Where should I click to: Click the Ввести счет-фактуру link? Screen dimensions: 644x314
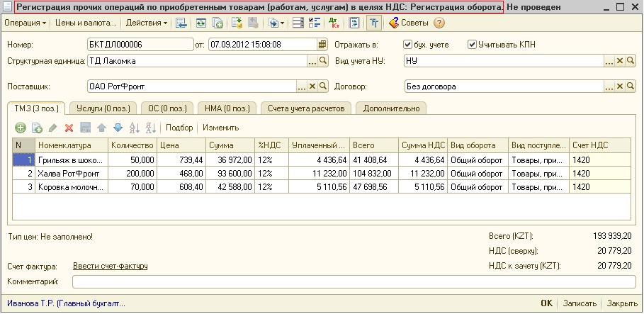[x=111, y=267]
